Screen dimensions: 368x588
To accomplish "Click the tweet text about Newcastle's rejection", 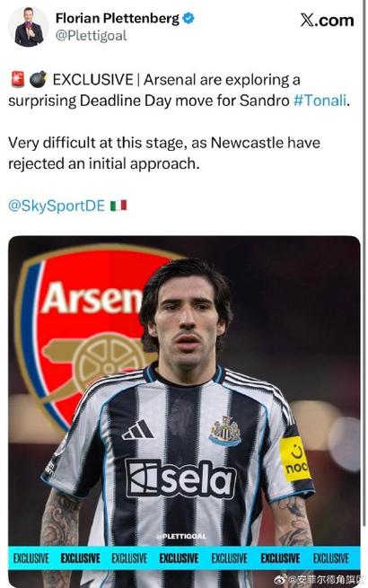I will point(164,153).
